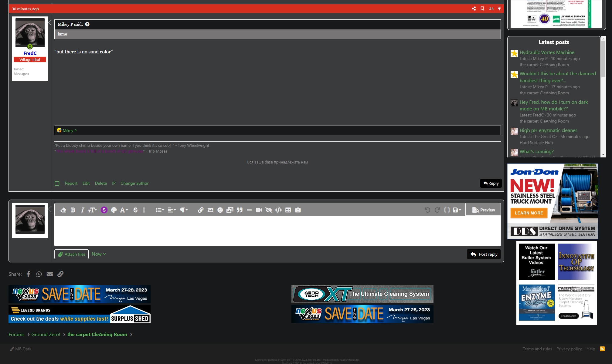This screenshot has height=364, width=612.
Task: Insert a quote block
Action: click(240, 210)
